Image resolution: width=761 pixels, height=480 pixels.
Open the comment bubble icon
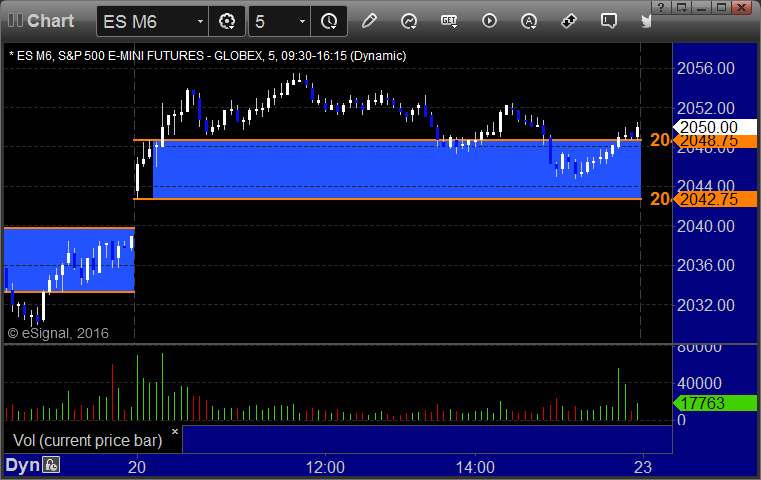coord(609,21)
